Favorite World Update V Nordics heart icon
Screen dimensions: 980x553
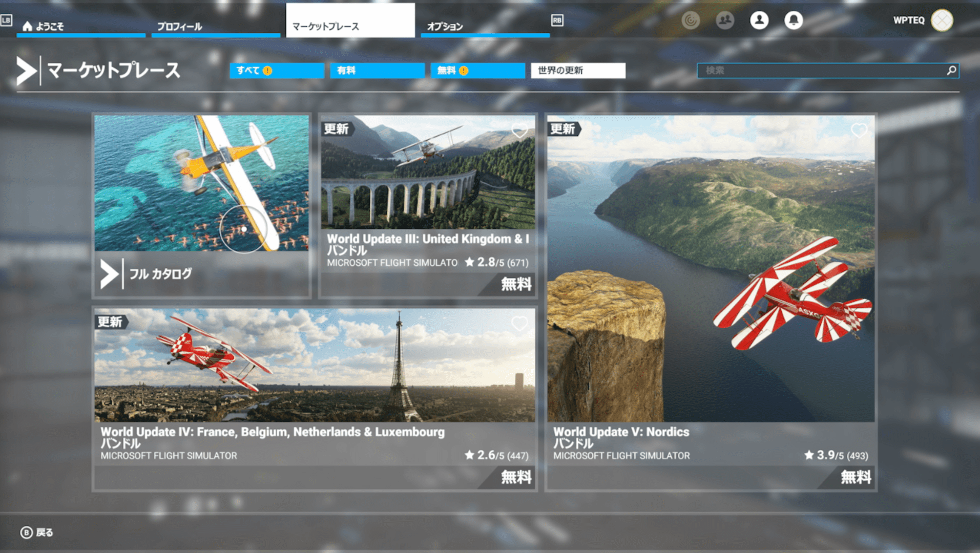(x=859, y=131)
